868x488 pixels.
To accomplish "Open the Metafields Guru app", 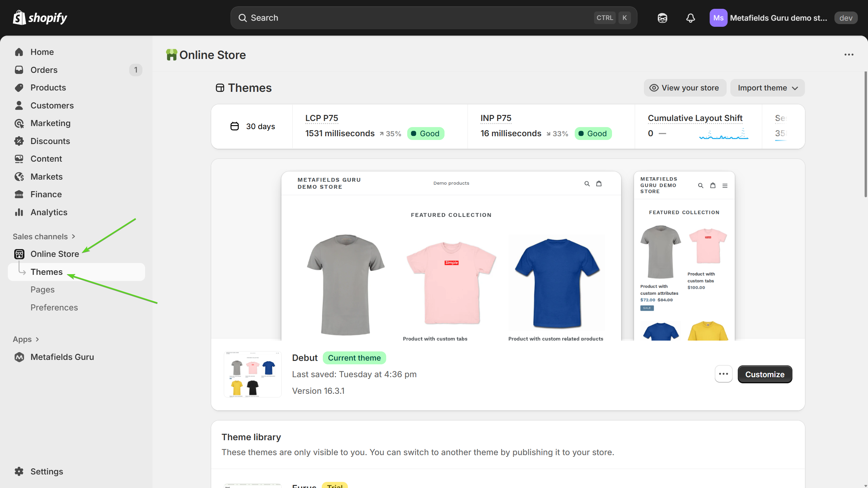I will pyautogui.click(x=62, y=357).
